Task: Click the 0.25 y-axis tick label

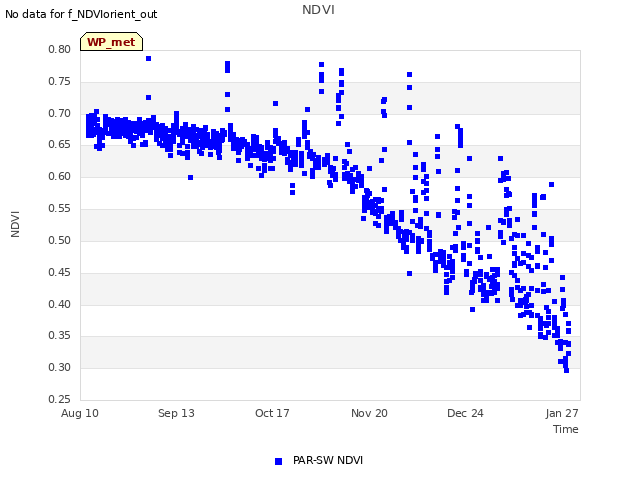Action: coord(60,399)
